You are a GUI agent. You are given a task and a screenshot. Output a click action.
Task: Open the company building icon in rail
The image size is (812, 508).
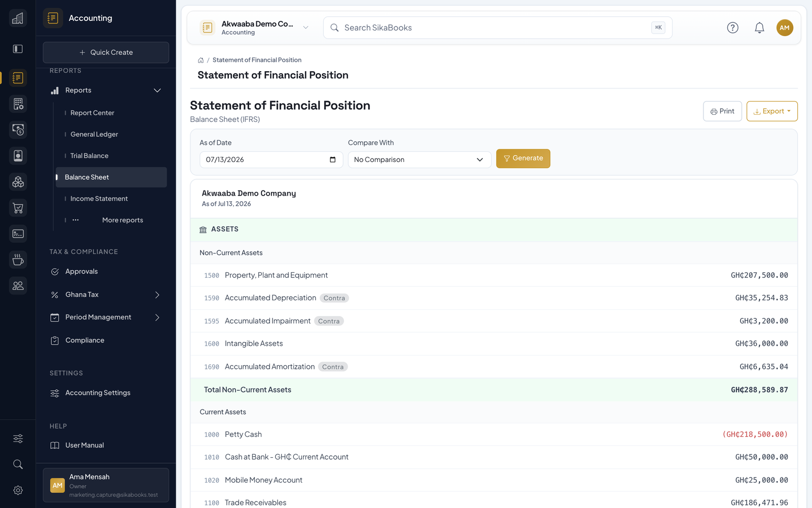(x=18, y=18)
